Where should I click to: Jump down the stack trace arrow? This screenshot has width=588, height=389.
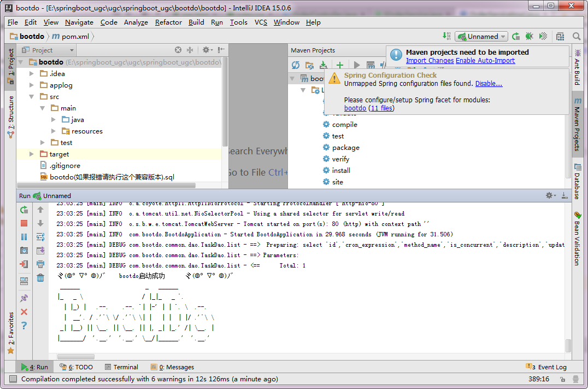(x=40, y=223)
